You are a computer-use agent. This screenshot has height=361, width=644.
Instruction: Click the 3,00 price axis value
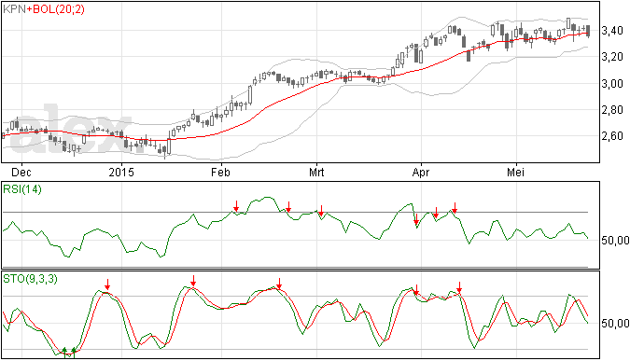[612, 83]
